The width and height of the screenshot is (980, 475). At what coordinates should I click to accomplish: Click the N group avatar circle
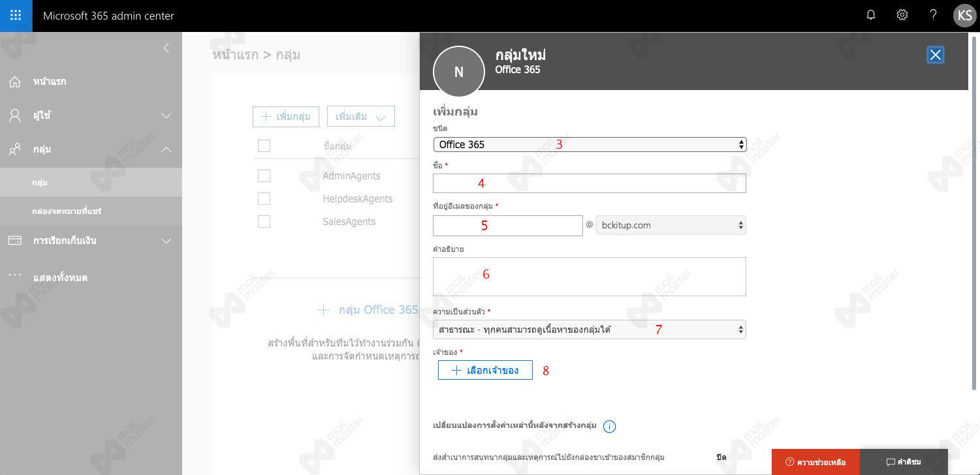(459, 72)
